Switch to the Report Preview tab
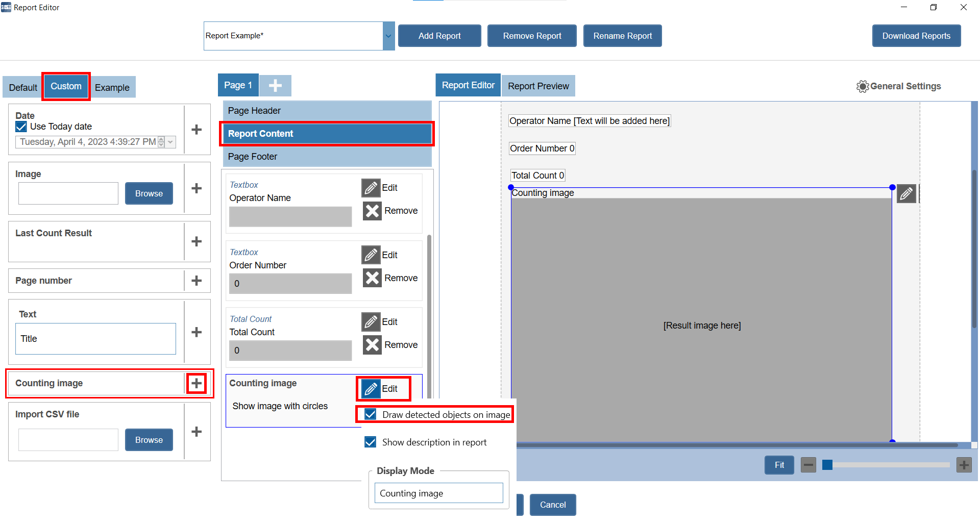Image resolution: width=980 pixels, height=524 pixels. pos(538,86)
